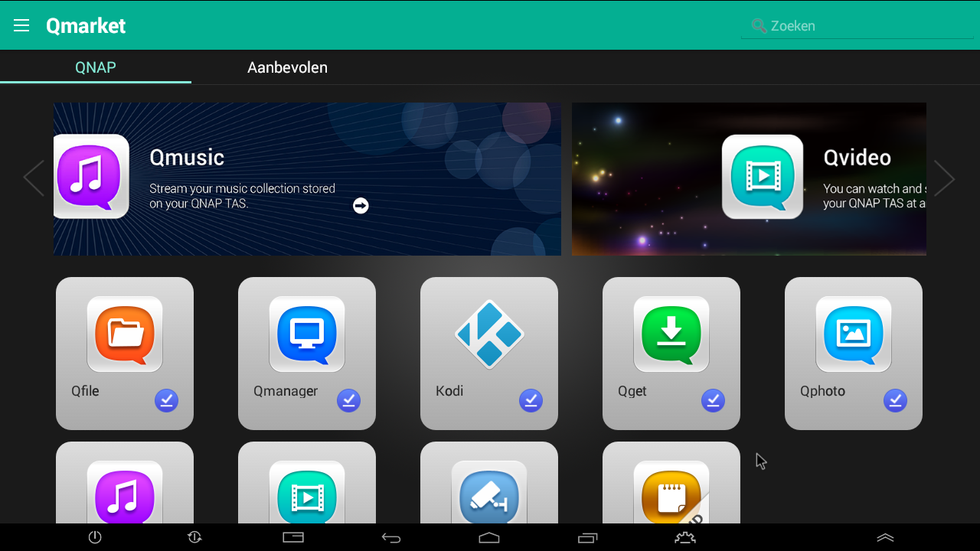The height and width of the screenshot is (551, 980).
Task: Open the hamburger menu
Action: click(21, 25)
